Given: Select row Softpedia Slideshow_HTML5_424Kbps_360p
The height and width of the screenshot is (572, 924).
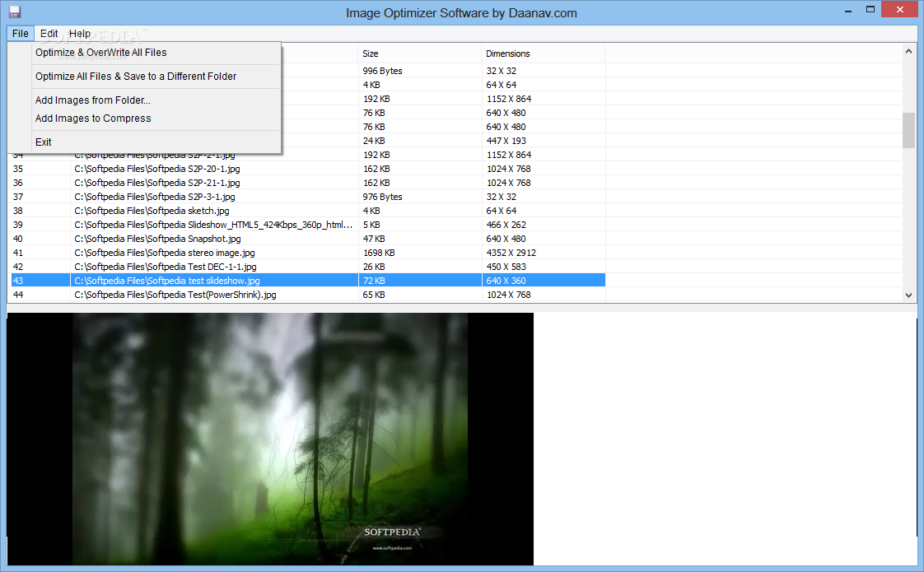Looking at the screenshot, I should coord(308,225).
